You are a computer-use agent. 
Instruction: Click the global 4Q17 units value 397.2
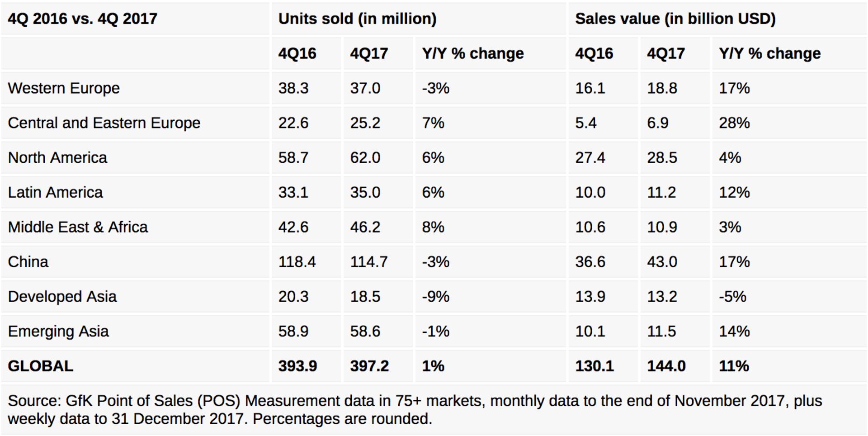pyautogui.click(x=369, y=366)
